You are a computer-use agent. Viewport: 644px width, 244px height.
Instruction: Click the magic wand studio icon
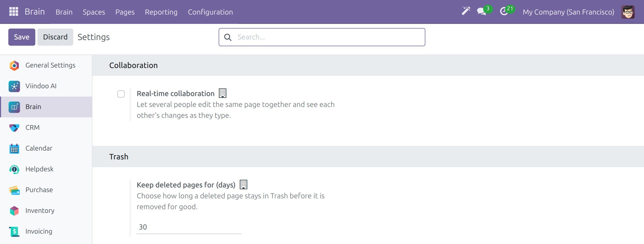coord(466,11)
